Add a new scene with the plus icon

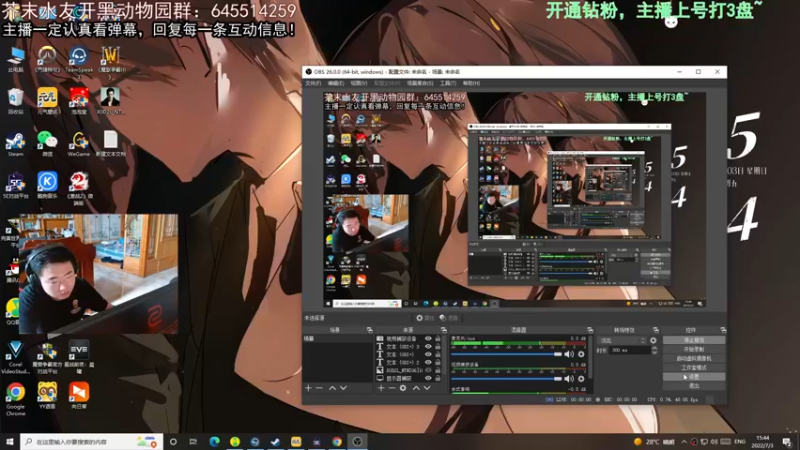point(308,388)
